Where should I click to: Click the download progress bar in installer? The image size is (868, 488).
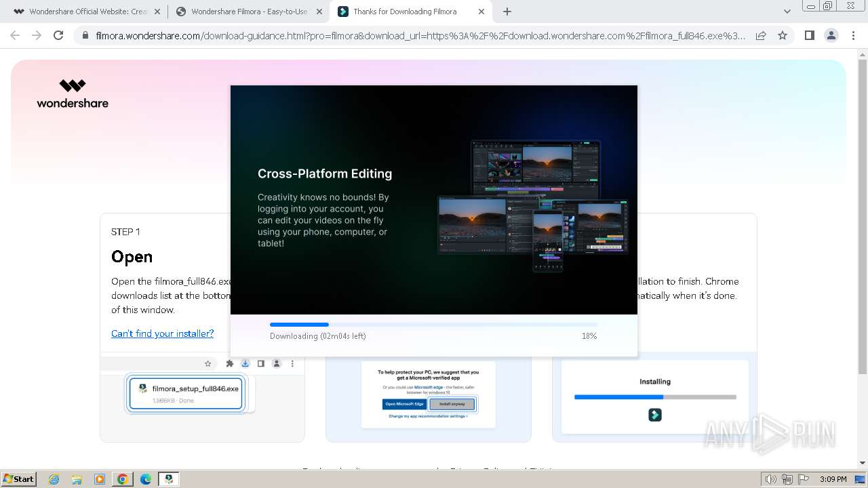click(434, 325)
